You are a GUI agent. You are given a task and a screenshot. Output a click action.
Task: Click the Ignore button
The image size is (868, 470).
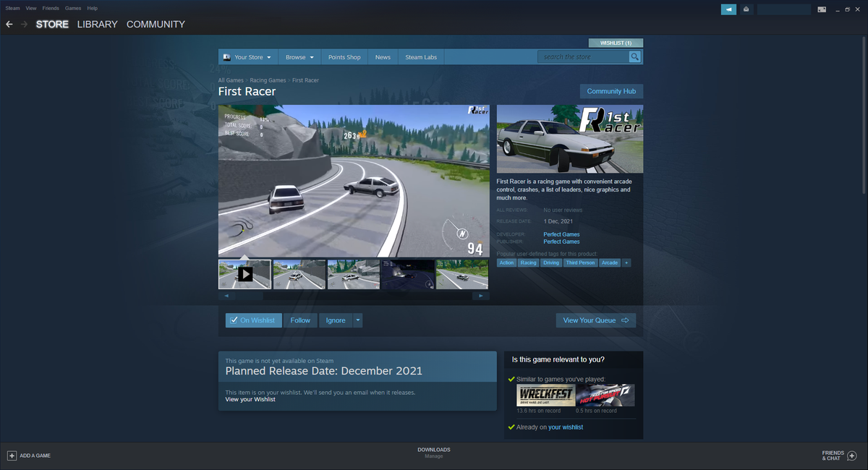(336, 320)
